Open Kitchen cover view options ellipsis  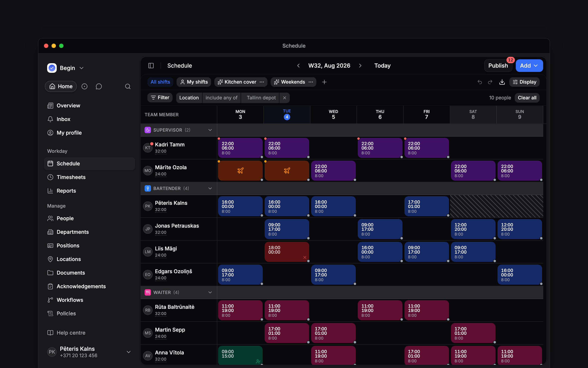point(262,82)
